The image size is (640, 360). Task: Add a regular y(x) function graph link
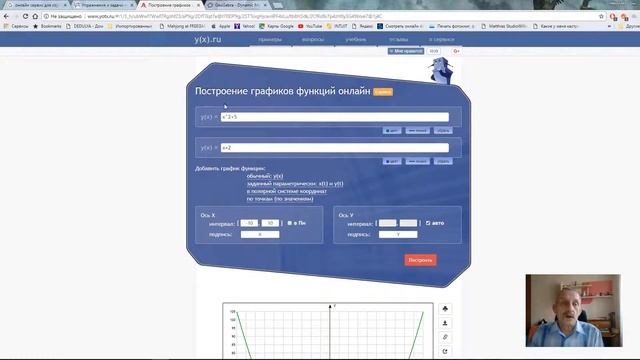coord(265,176)
